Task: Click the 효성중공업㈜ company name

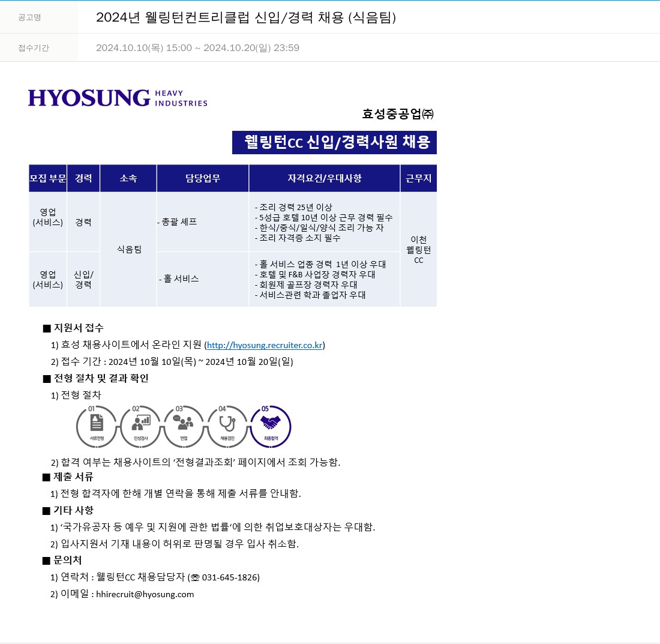Action: pos(398,113)
